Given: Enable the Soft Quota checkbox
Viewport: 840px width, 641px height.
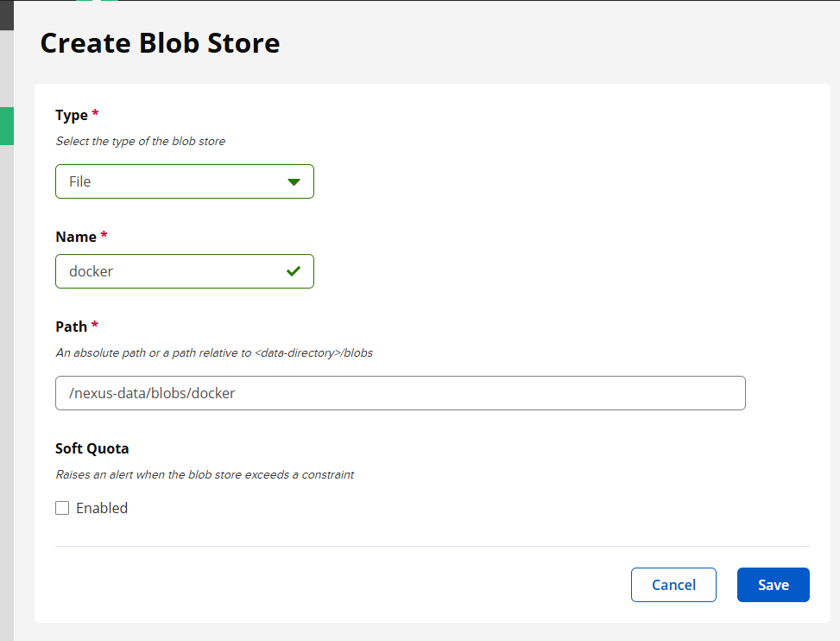Looking at the screenshot, I should pyautogui.click(x=62, y=508).
